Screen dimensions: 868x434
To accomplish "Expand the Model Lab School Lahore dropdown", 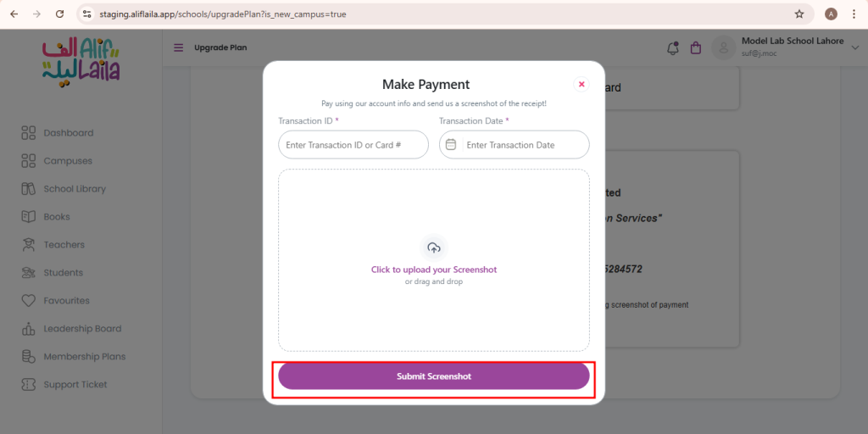I will coord(855,47).
